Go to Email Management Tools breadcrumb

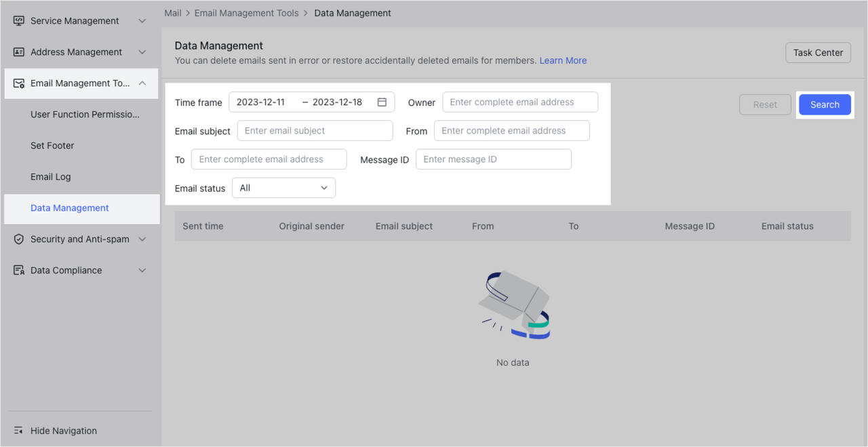(x=247, y=13)
